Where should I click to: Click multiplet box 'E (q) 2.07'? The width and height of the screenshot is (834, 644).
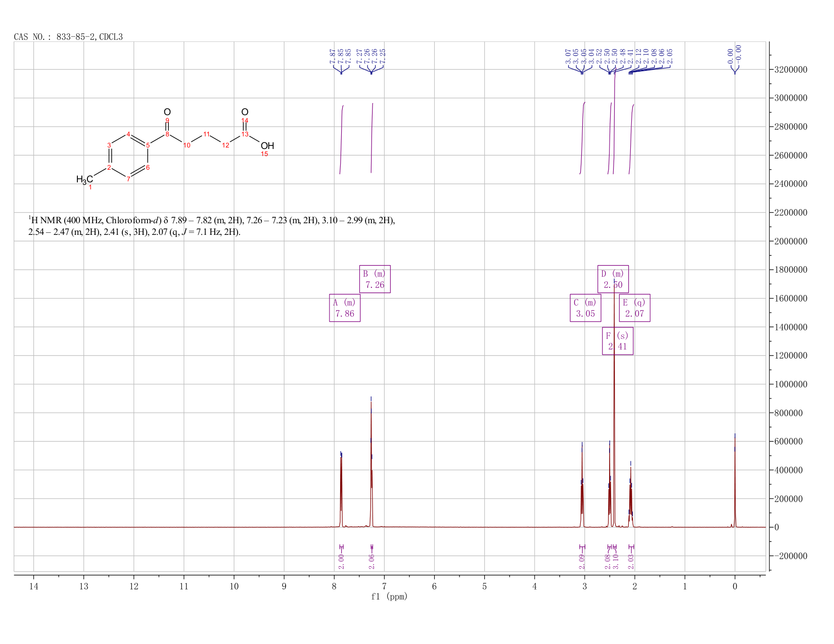[634, 308]
